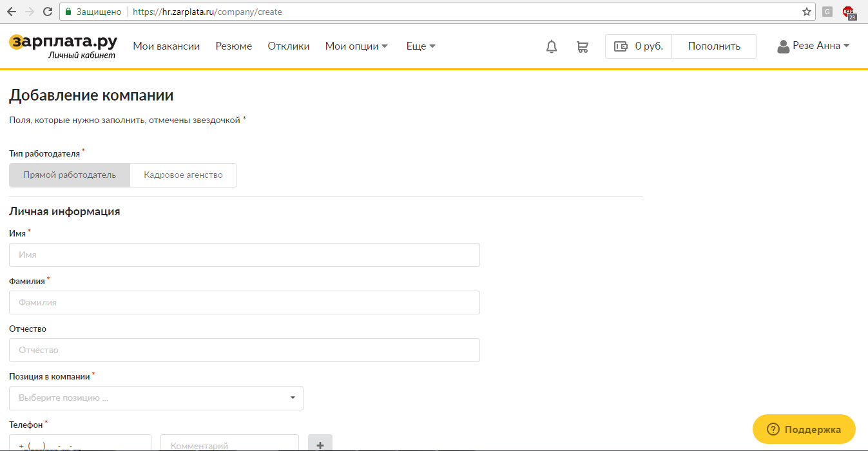Image resolution: width=868 pixels, height=451 pixels.
Task: Expand the Еще menu
Action: [421, 46]
